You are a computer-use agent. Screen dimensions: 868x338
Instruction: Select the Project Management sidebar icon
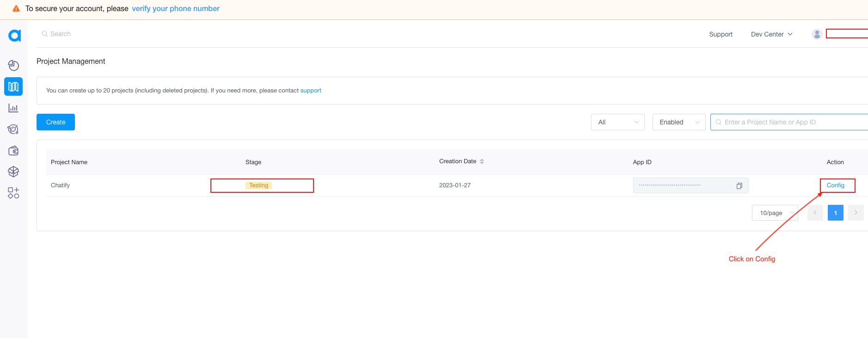tap(13, 86)
